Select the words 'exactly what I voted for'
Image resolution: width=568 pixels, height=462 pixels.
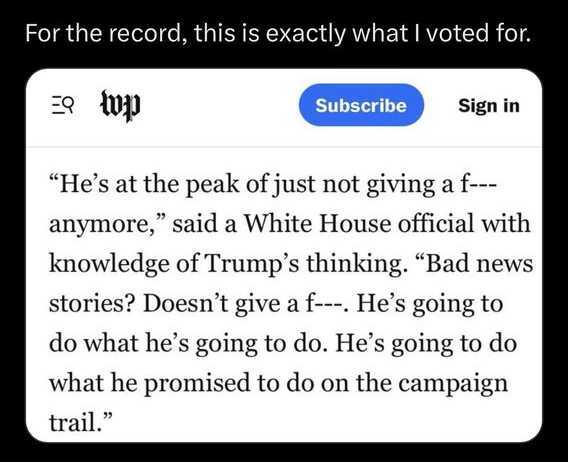point(397,33)
